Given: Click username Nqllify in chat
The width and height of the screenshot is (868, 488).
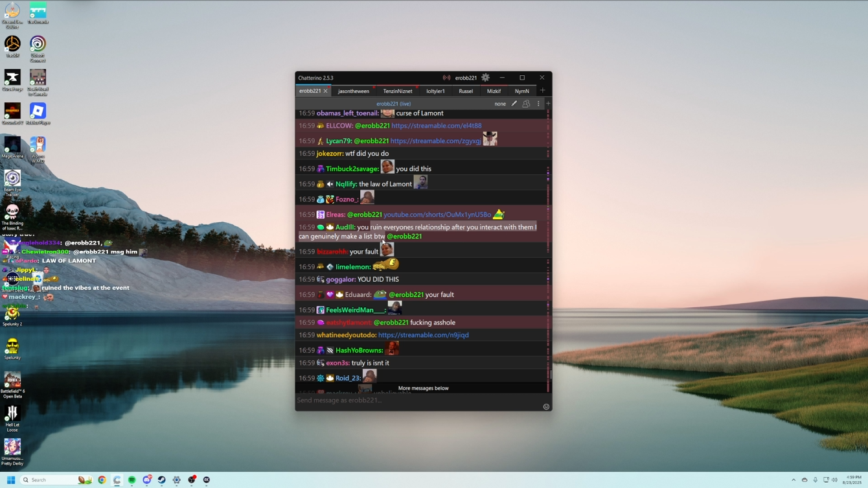Looking at the screenshot, I should coord(346,184).
